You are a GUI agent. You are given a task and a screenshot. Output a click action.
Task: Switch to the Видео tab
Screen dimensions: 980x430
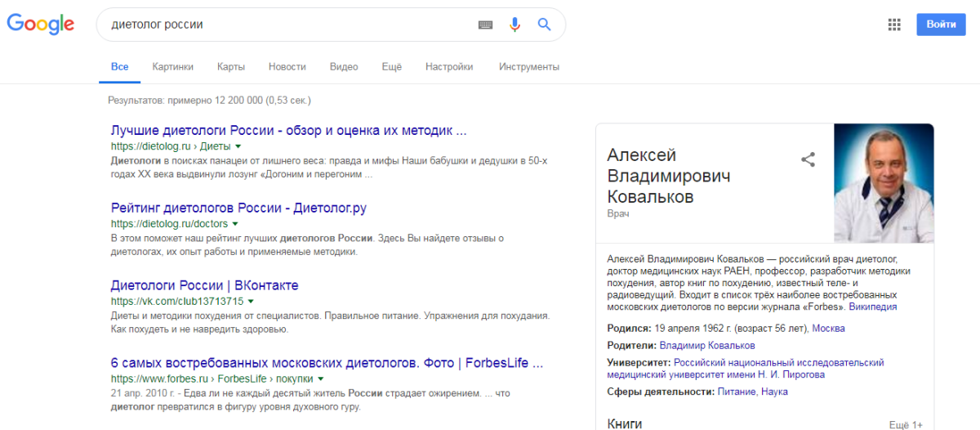pos(344,67)
